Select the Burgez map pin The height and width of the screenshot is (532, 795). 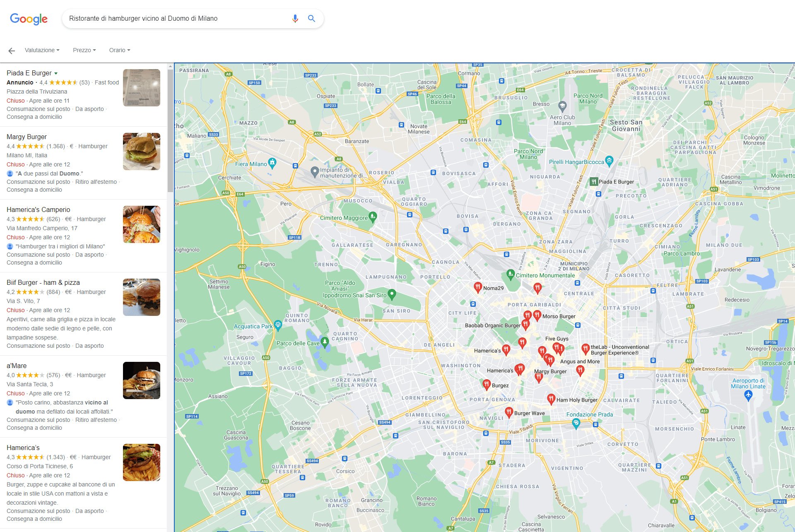(487, 385)
